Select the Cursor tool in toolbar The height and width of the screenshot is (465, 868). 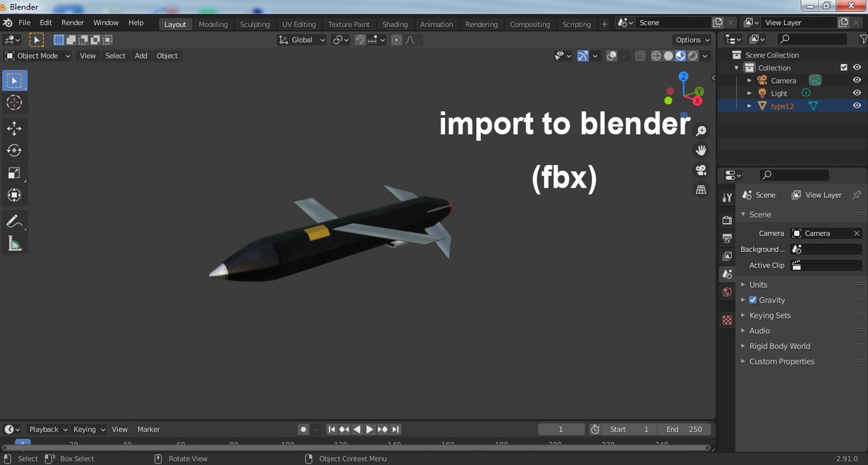[14, 103]
